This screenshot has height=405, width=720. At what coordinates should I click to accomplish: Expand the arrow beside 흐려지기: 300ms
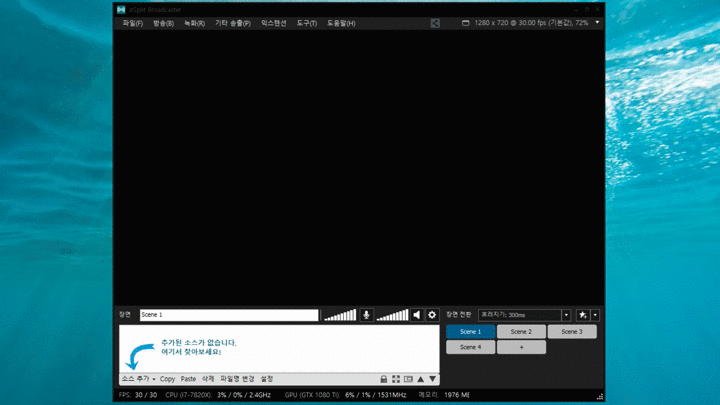click(566, 315)
